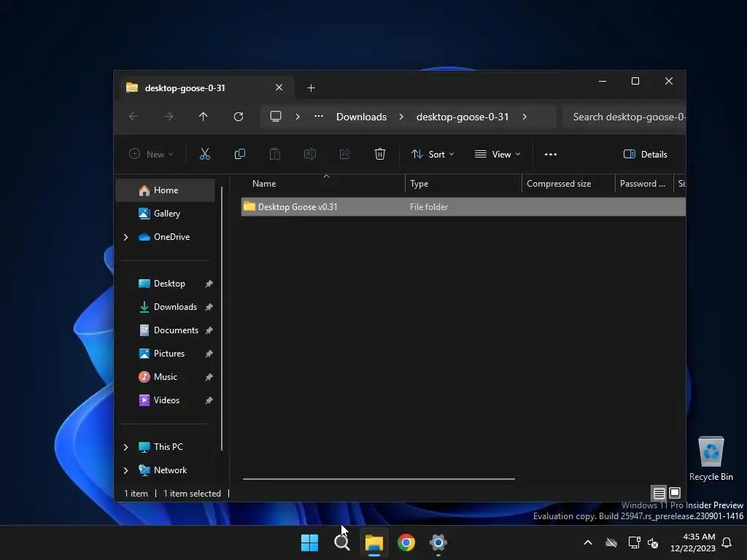Open the Windows Start menu
The width and height of the screenshot is (747, 560).
pyautogui.click(x=309, y=542)
